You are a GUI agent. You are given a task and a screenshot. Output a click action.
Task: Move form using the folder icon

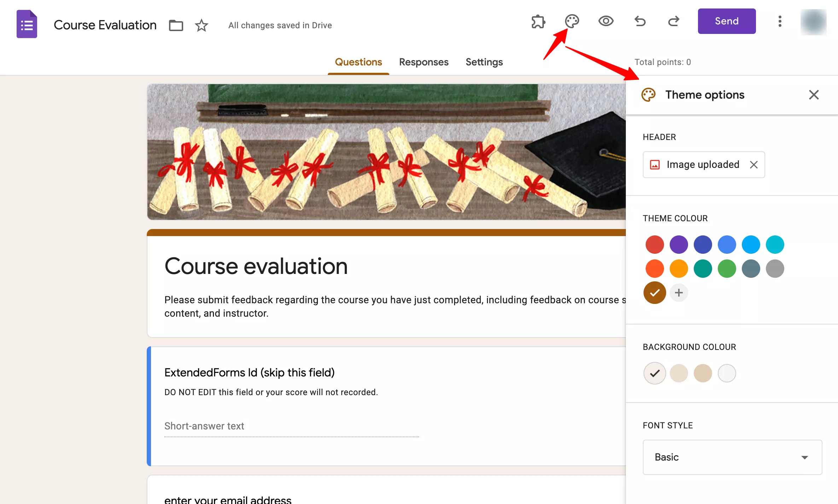[x=176, y=25]
